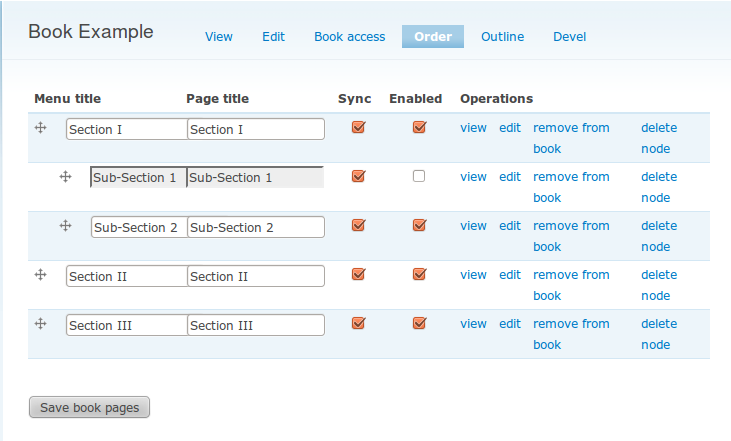Click the drag handle beside Sub-Section 1
This screenshot has width=731, height=441.
tap(65, 177)
